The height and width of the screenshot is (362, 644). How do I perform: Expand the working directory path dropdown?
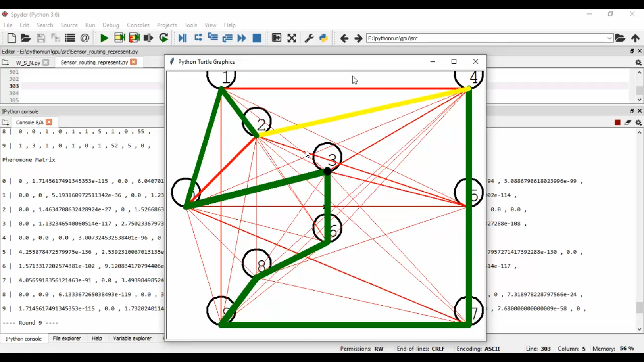pyautogui.click(x=609, y=38)
